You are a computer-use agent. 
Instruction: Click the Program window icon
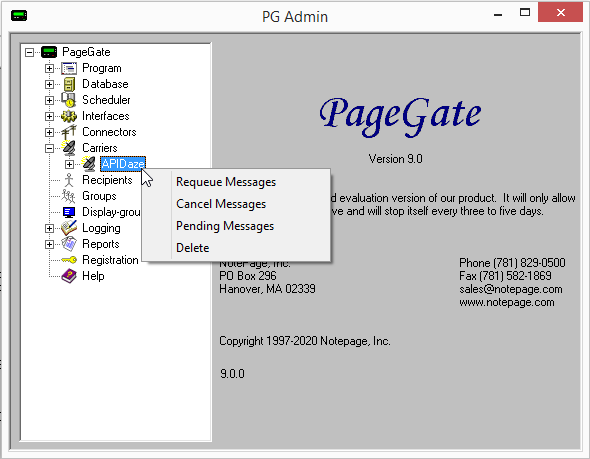click(69, 68)
